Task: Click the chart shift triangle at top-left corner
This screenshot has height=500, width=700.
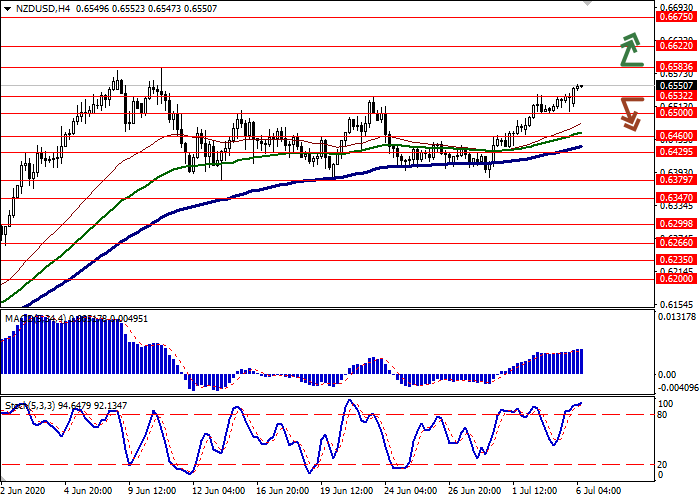Action: [5, 7]
